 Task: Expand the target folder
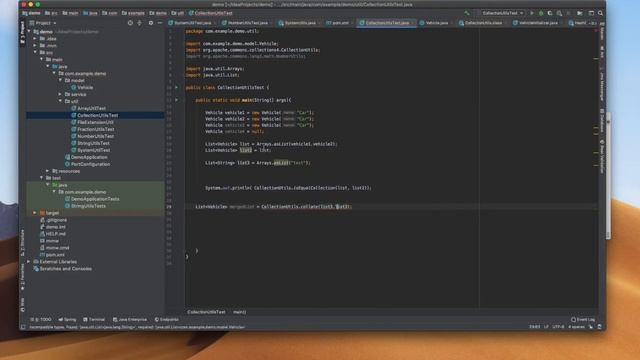tap(35, 213)
